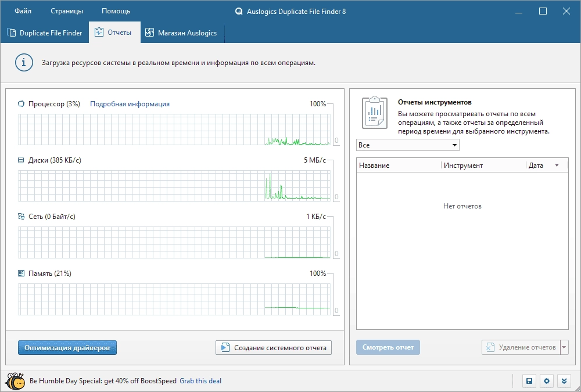Click the 5 МБ/с disk scale value

[x=315, y=160]
